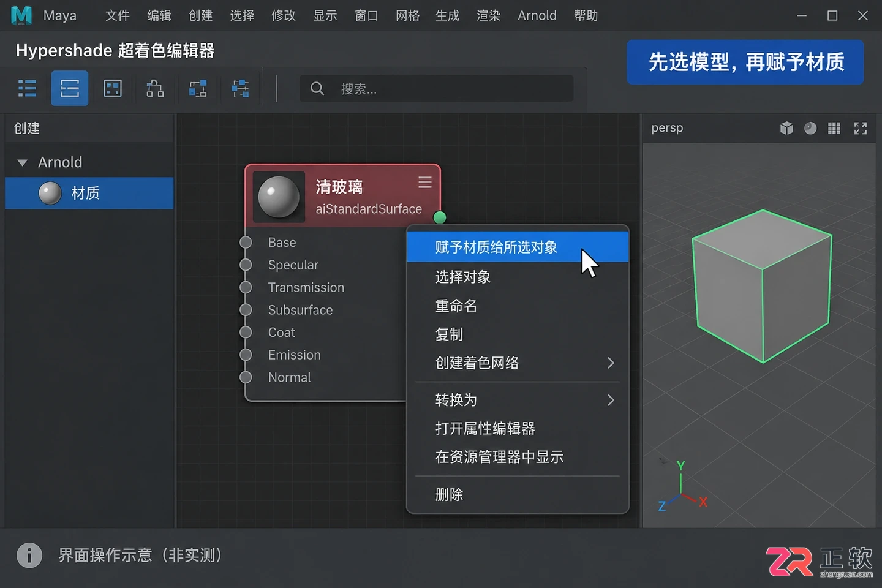Viewport: 882px width, 588px height.
Task: Choose 选择对象 from context menu
Action: (x=518, y=277)
